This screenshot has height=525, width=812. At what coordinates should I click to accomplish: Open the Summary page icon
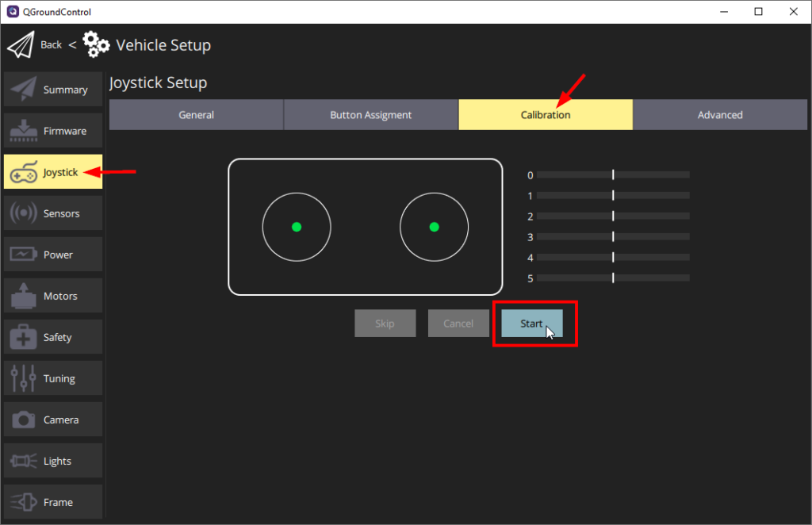pyautogui.click(x=25, y=89)
